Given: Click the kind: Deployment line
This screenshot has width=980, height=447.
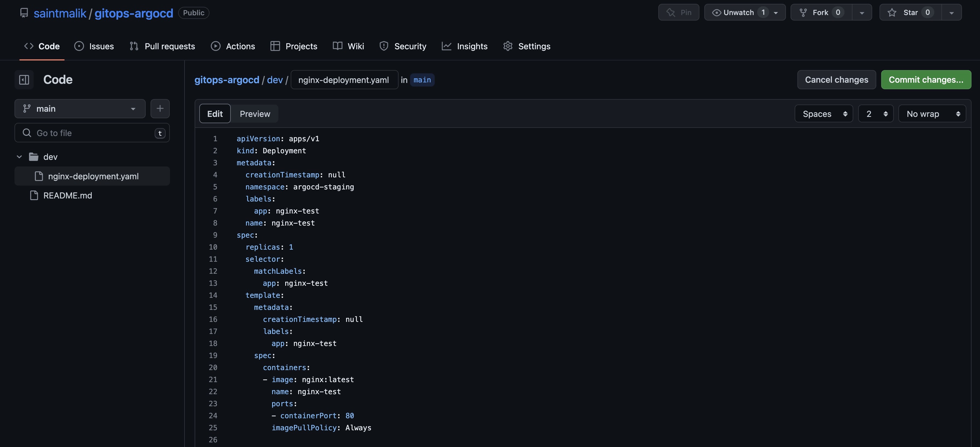Looking at the screenshot, I should click(x=271, y=151).
